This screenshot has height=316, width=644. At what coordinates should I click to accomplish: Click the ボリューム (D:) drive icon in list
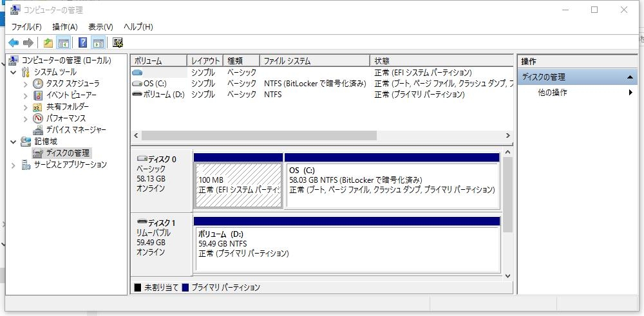[x=137, y=95]
